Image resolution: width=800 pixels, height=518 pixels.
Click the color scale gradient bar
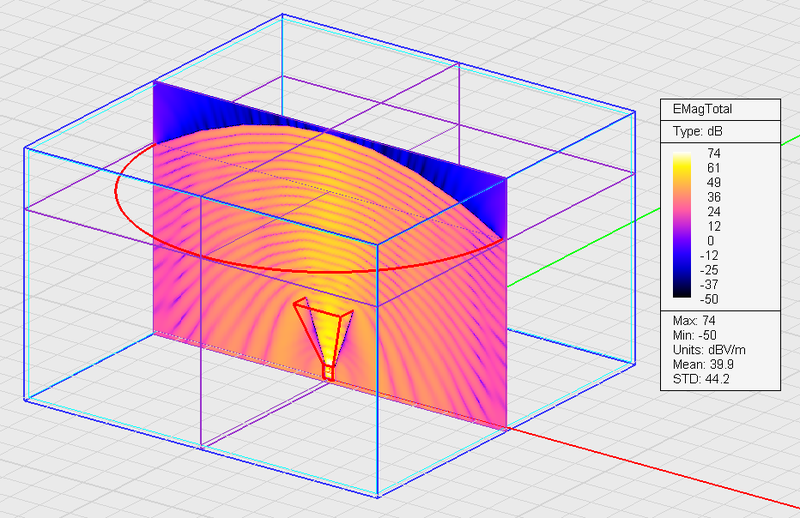click(682, 225)
